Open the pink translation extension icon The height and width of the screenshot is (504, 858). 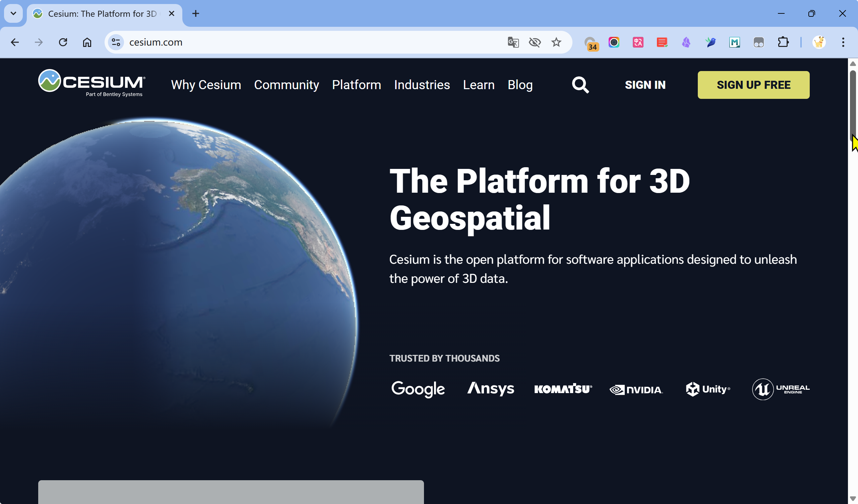(x=638, y=42)
